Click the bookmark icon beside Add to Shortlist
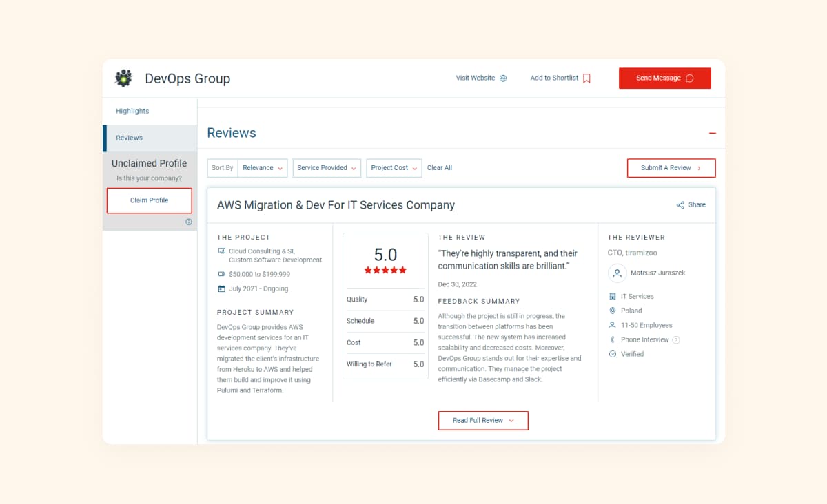This screenshot has height=504, width=827. [586, 78]
